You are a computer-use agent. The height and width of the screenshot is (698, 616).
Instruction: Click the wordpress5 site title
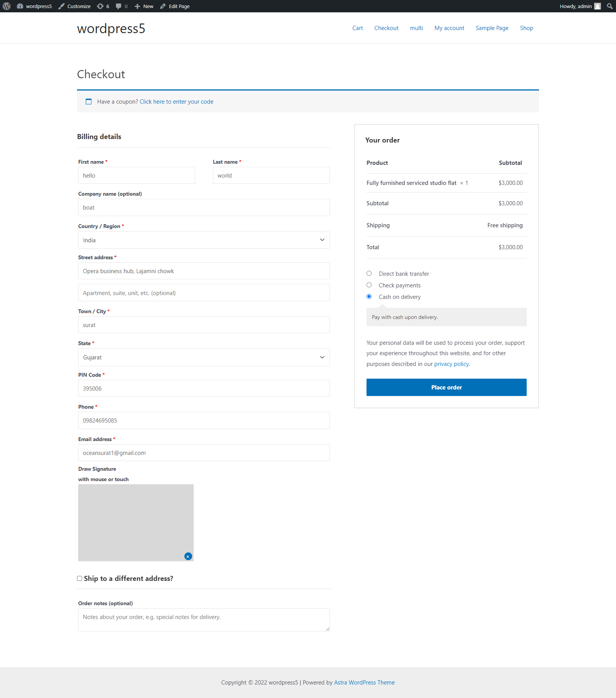click(111, 29)
